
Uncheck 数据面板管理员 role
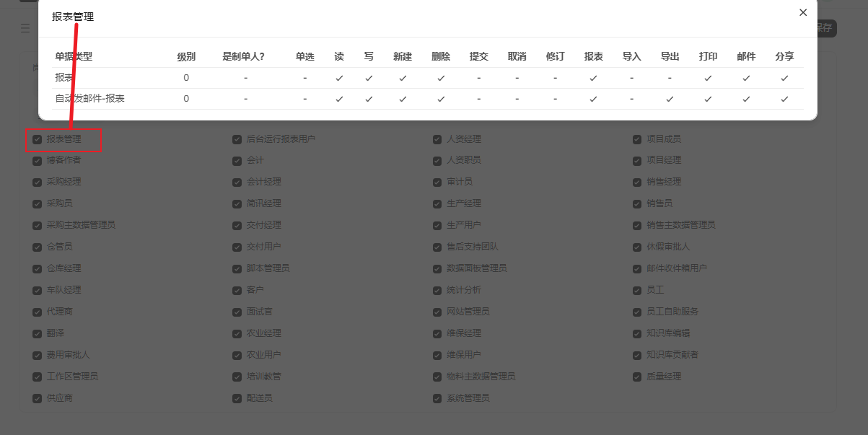pos(437,268)
